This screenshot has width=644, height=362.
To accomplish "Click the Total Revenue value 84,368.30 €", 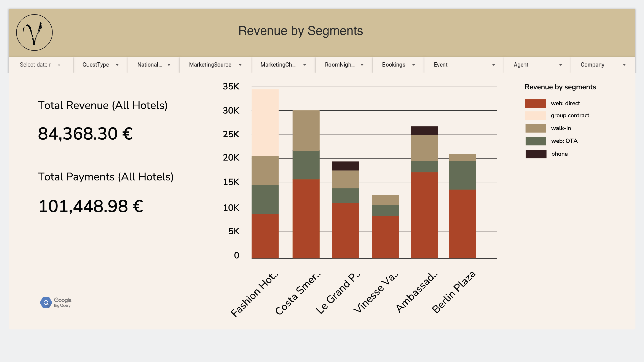I will 85,134.
